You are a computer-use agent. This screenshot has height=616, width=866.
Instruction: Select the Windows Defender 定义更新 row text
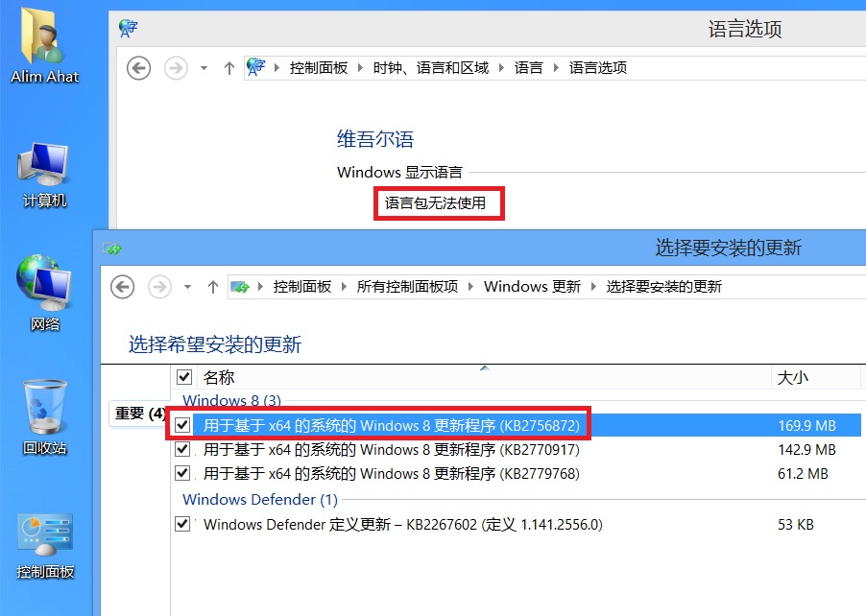[402, 525]
